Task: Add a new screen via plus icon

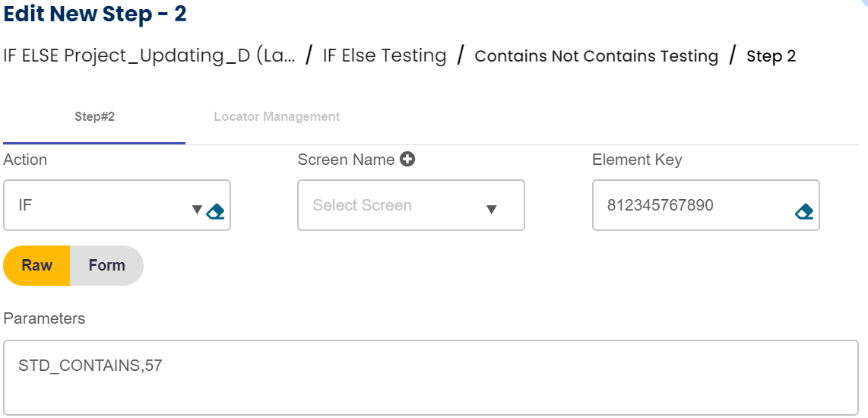Action: click(x=408, y=160)
